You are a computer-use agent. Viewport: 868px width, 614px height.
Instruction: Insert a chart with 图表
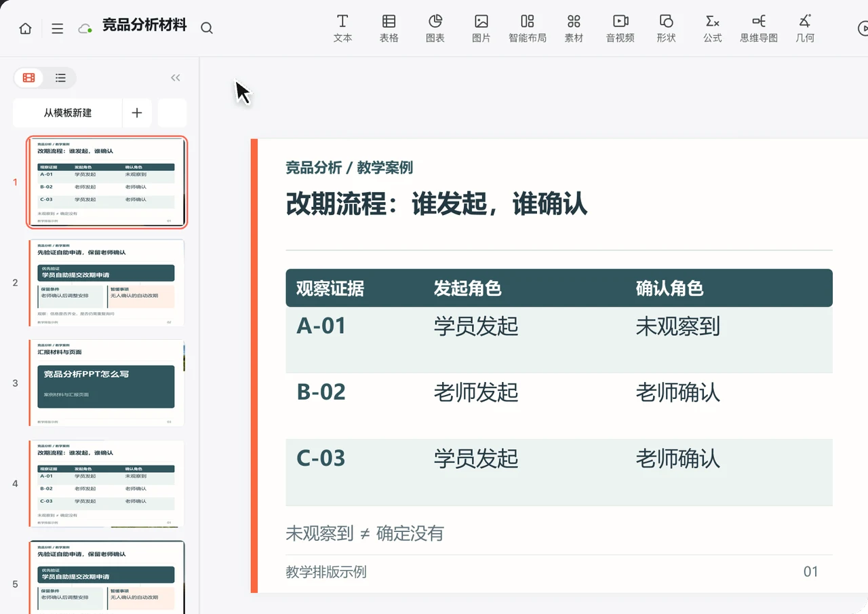click(435, 28)
